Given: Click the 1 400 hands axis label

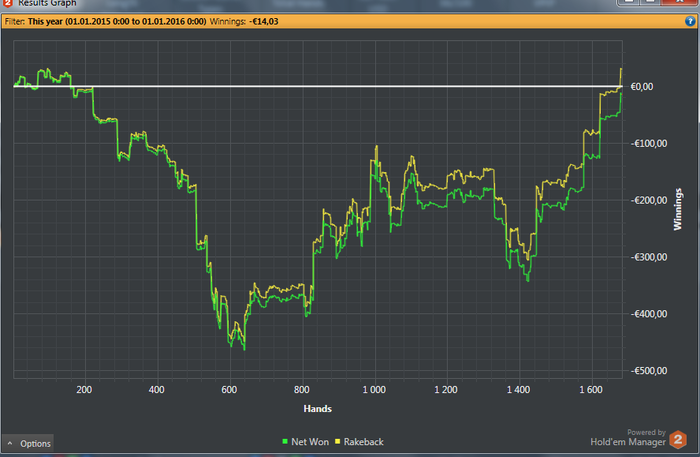Looking at the screenshot, I should coord(519,390).
